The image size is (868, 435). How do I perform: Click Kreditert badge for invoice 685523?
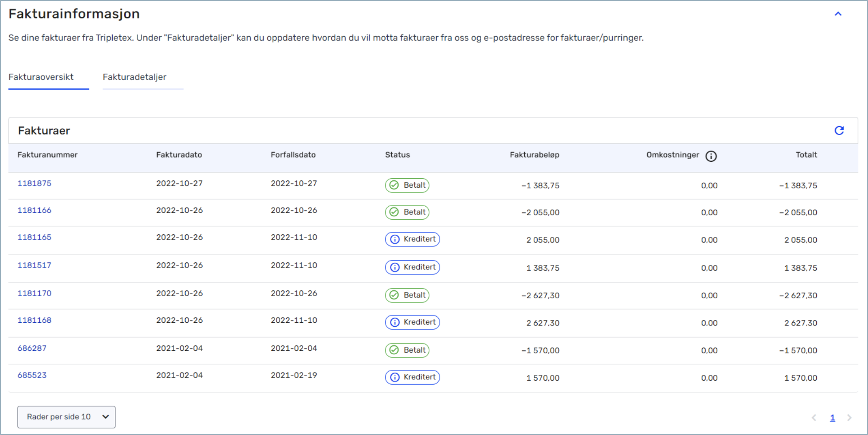pos(412,378)
